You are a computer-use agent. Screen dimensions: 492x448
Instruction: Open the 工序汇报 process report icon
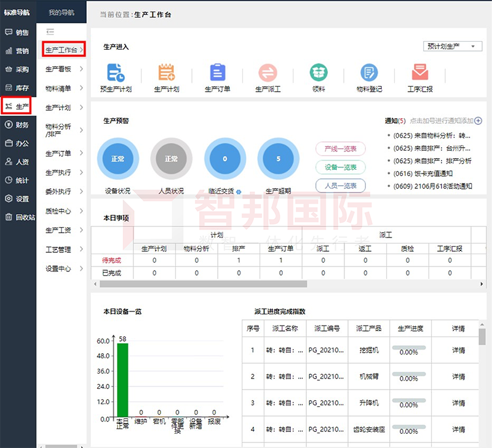[x=420, y=74]
